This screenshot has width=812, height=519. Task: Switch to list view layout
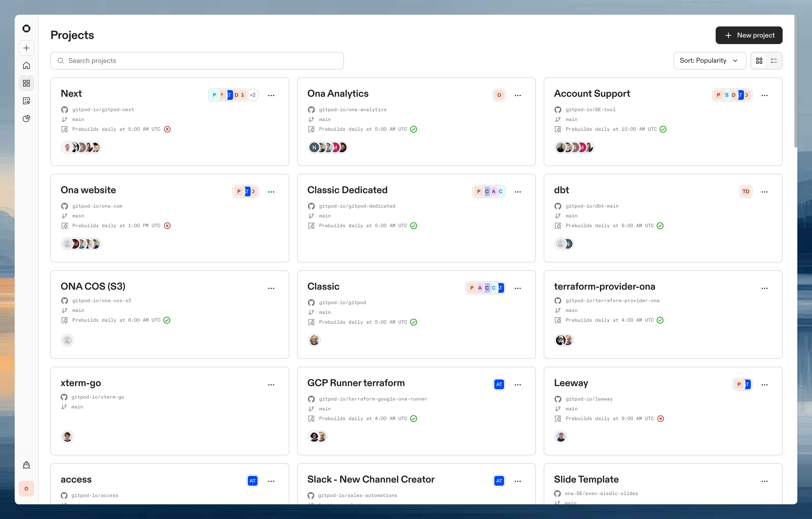774,61
